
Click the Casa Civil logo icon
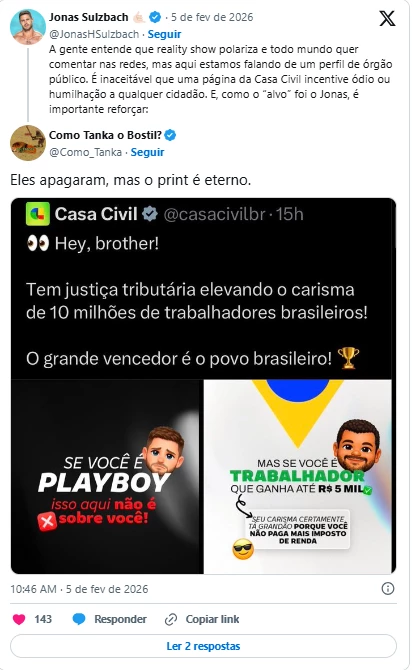click(38, 214)
